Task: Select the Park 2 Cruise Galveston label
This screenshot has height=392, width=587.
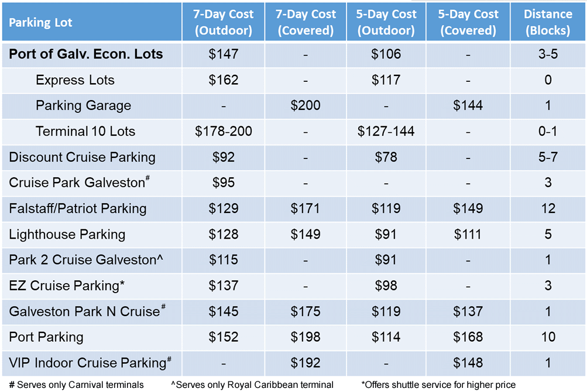Action: tap(85, 260)
